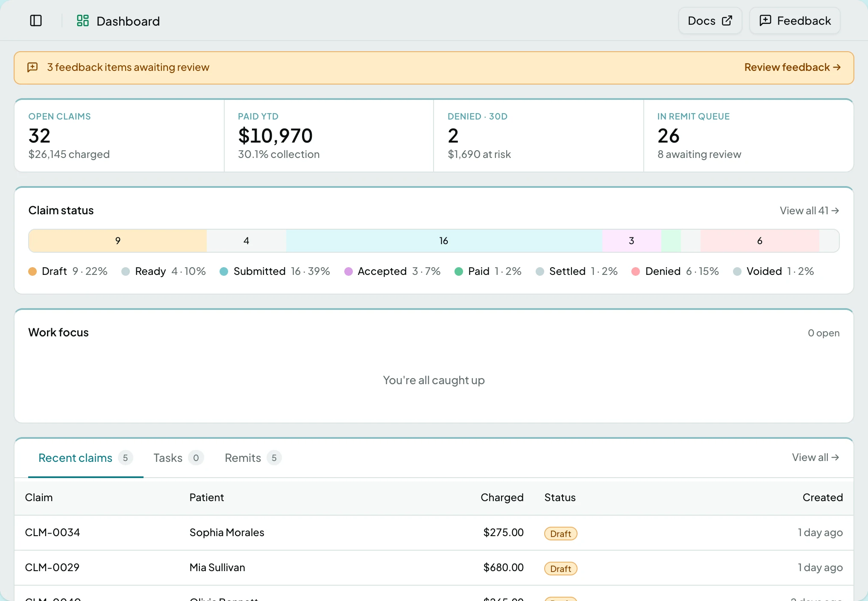Select the Ready segment showing 4
868x601 pixels.
coord(246,241)
